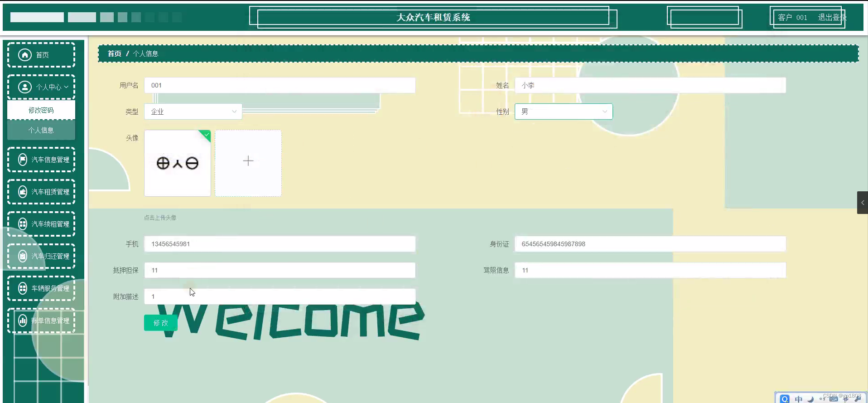Focus the 姓名 field containing 小李
Image resolution: width=868 pixels, height=403 pixels.
tap(650, 85)
